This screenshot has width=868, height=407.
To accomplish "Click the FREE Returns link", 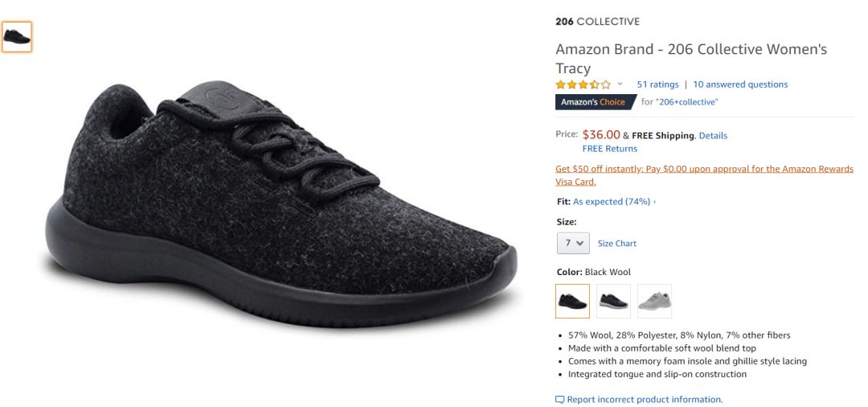I will pyautogui.click(x=609, y=149).
